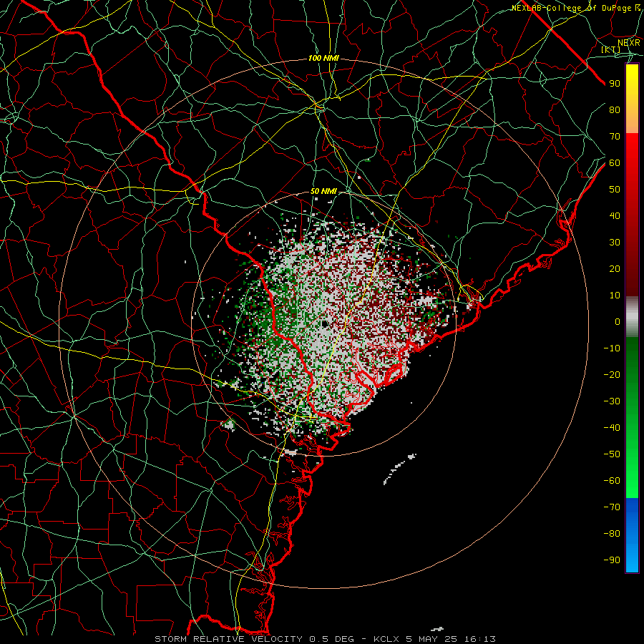Click the 30 value on the velocity scale
Image resolution: width=644 pixels, height=644 pixels.
click(615, 243)
